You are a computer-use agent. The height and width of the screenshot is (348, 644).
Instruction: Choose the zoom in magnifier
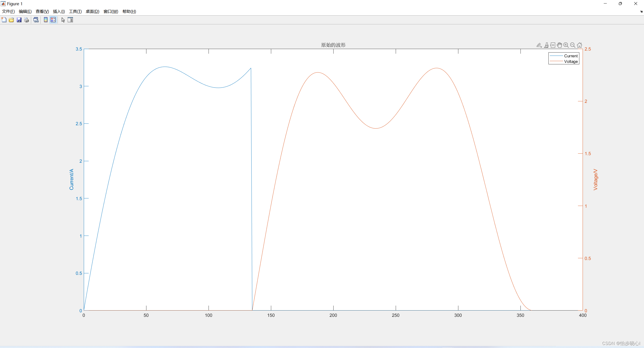(566, 45)
